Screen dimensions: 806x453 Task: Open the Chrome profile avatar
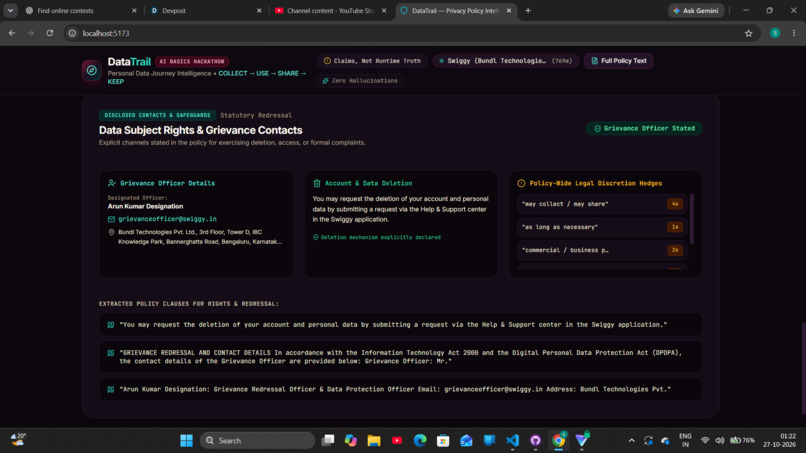pyautogui.click(x=775, y=33)
